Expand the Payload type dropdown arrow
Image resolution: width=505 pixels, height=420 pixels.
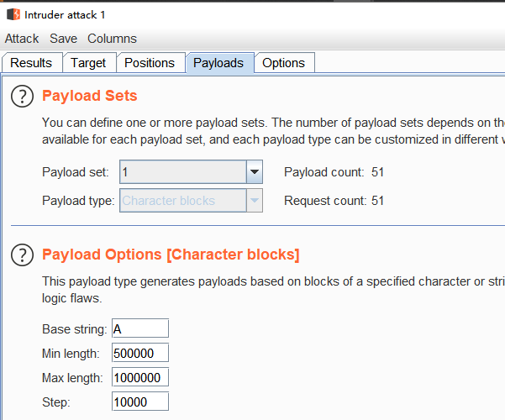point(255,201)
